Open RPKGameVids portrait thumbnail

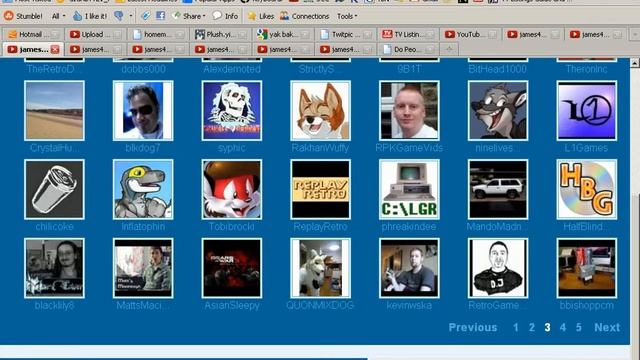click(x=409, y=111)
